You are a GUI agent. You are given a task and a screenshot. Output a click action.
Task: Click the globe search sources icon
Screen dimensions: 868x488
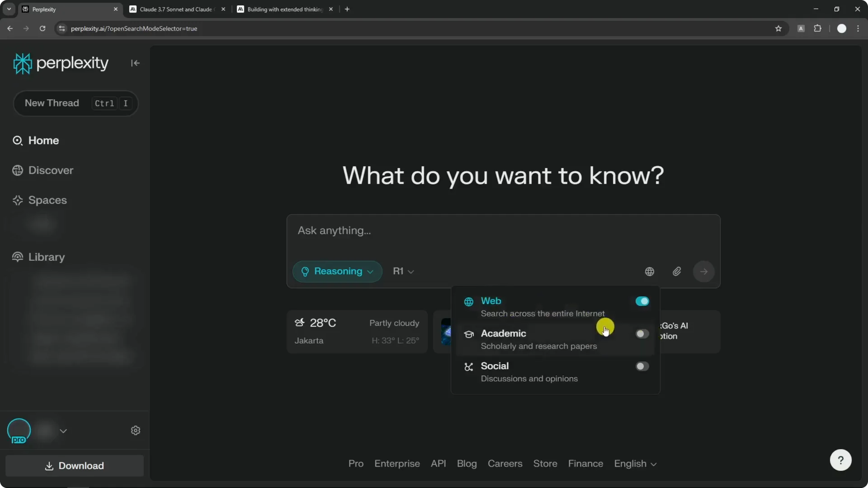click(x=649, y=272)
